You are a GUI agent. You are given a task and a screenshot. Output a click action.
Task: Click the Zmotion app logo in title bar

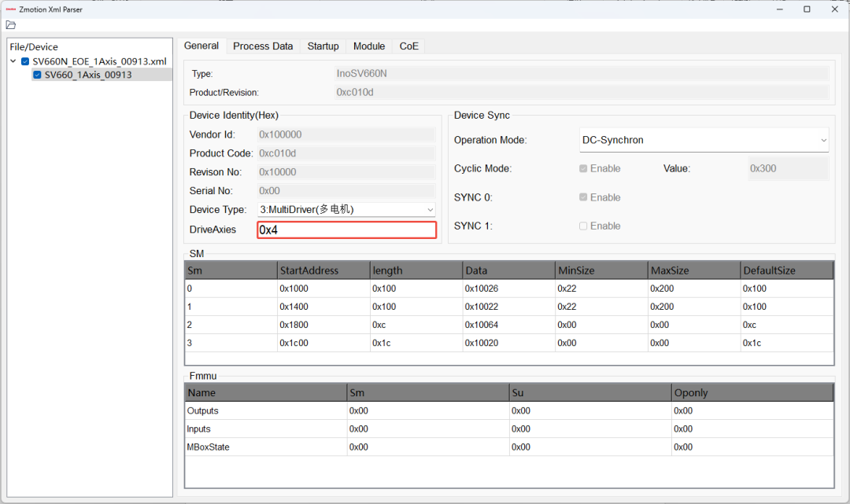(10, 9)
